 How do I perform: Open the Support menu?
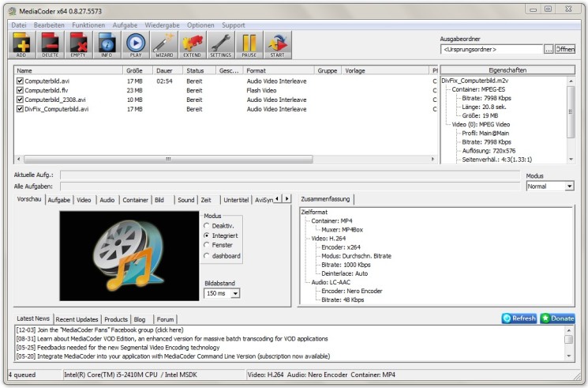(x=234, y=25)
